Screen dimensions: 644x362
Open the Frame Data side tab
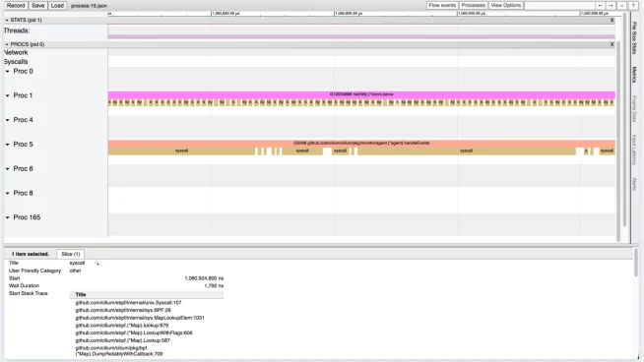(x=634, y=108)
